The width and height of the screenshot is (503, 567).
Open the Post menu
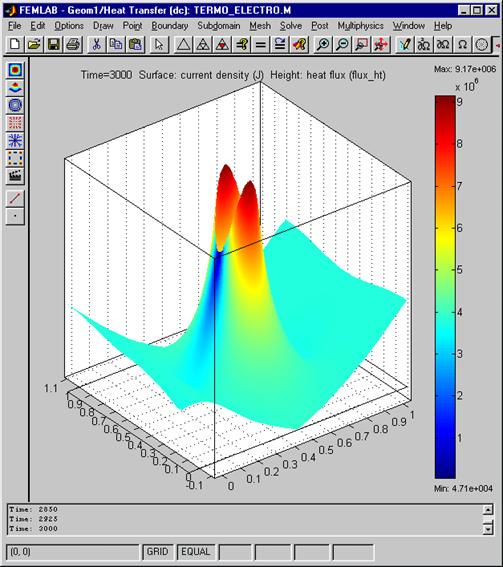pyautogui.click(x=320, y=26)
